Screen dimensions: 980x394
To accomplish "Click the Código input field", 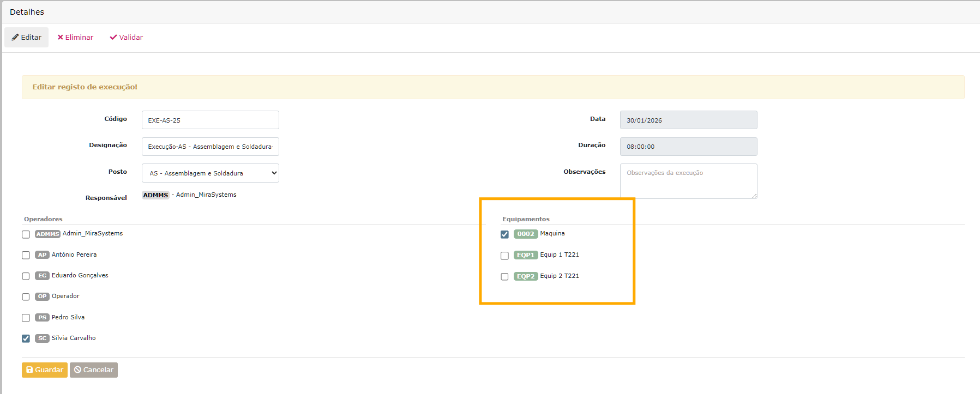I will click(x=211, y=120).
